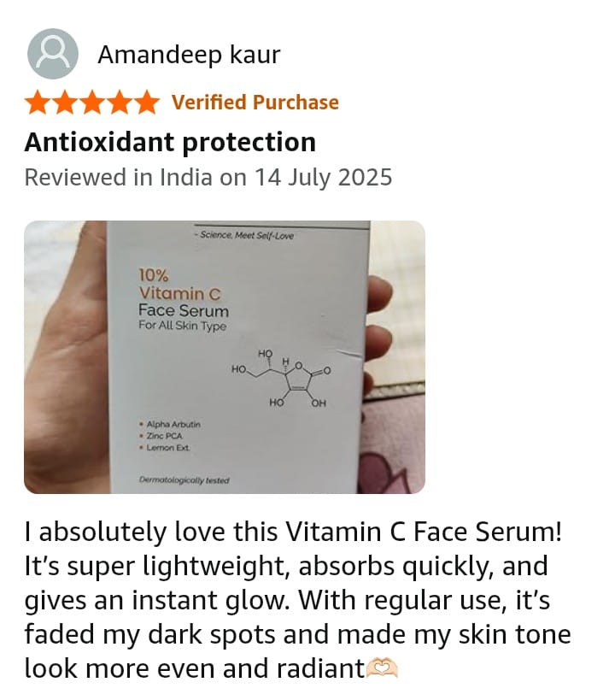
Task: Click the Lemon Ext ingredient text
Action: pyautogui.click(x=167, y=448)
